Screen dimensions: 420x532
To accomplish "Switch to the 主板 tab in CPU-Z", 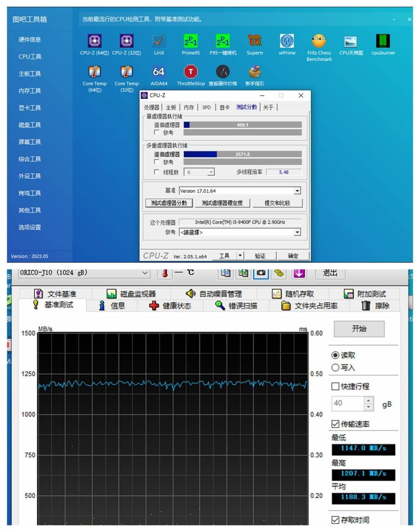I will click(x=171, y=107).
